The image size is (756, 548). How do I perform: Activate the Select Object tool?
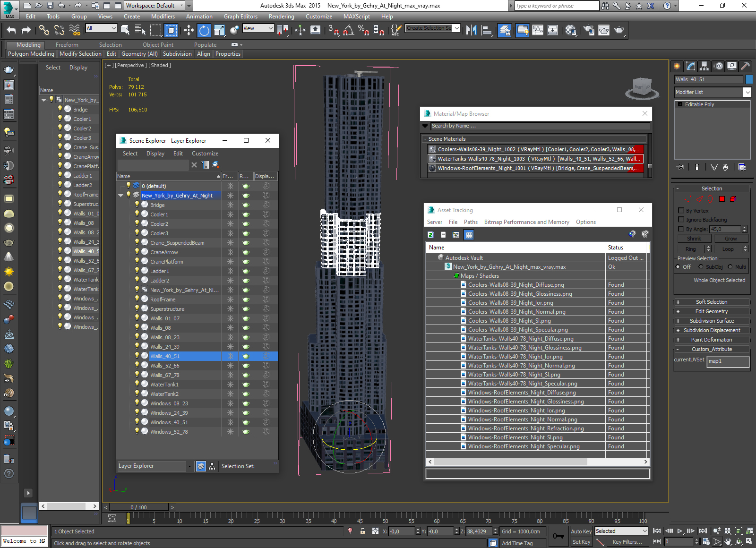pyautogui.click(x=125, y=30)
